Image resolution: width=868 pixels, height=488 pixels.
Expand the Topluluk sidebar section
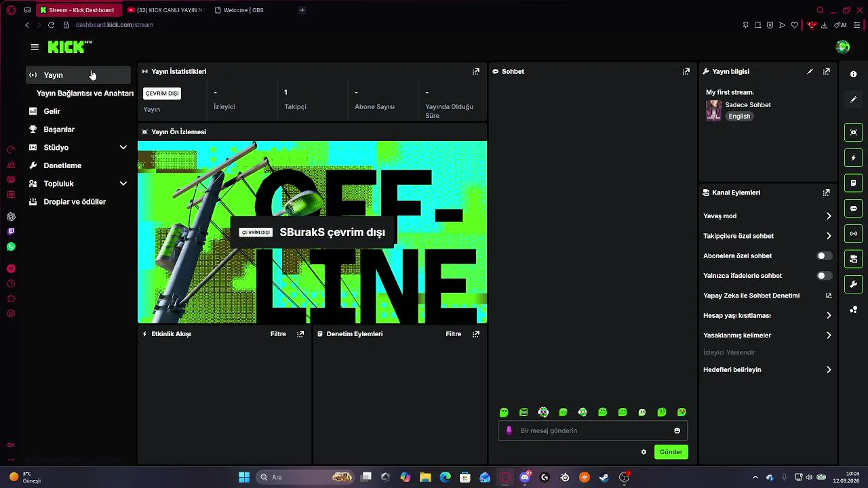coord(123,184)
